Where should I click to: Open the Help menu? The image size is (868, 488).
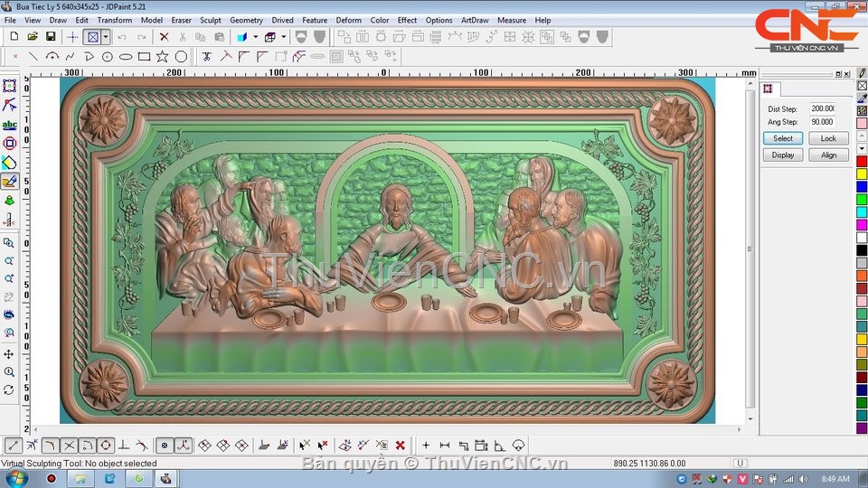(x=542, y=20)
